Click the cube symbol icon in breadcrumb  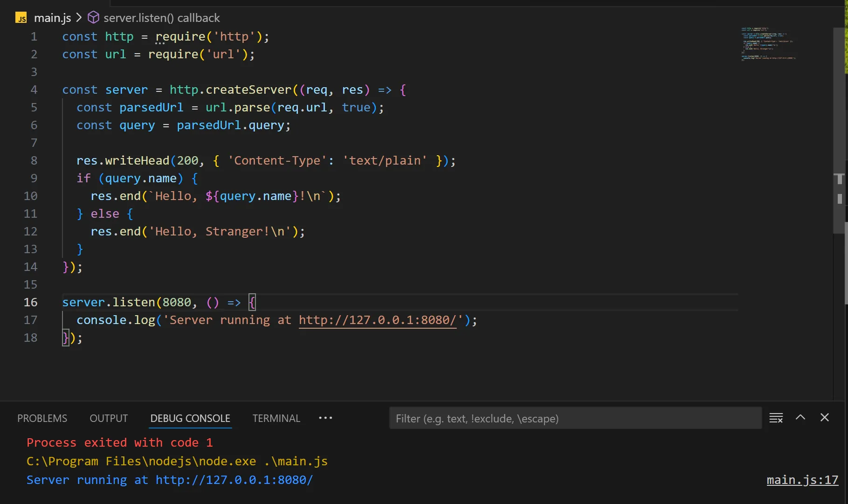pyautogui.click(x=94, y=18)
